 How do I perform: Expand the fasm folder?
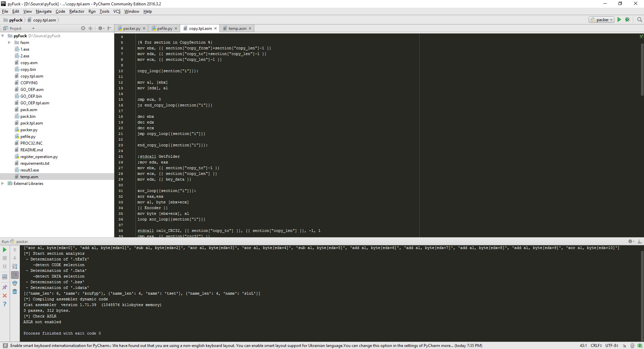(x=9, y=43)
